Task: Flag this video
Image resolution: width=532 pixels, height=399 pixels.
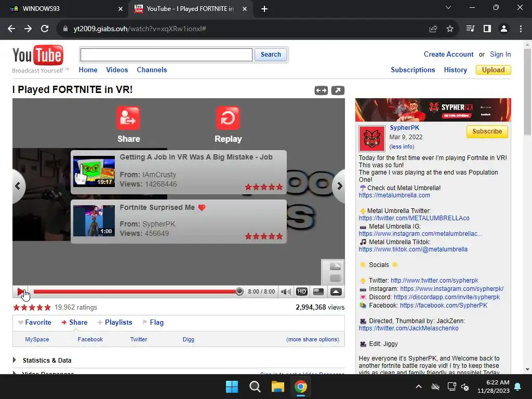Action: pyautogui.click(x=156, y=322)
